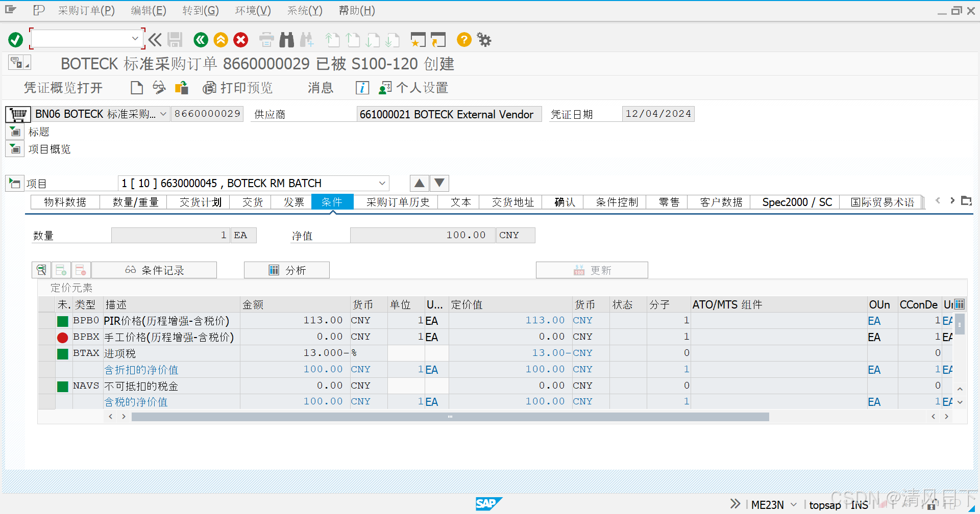
Task: Click the add condition row icon
Action: 61,270
